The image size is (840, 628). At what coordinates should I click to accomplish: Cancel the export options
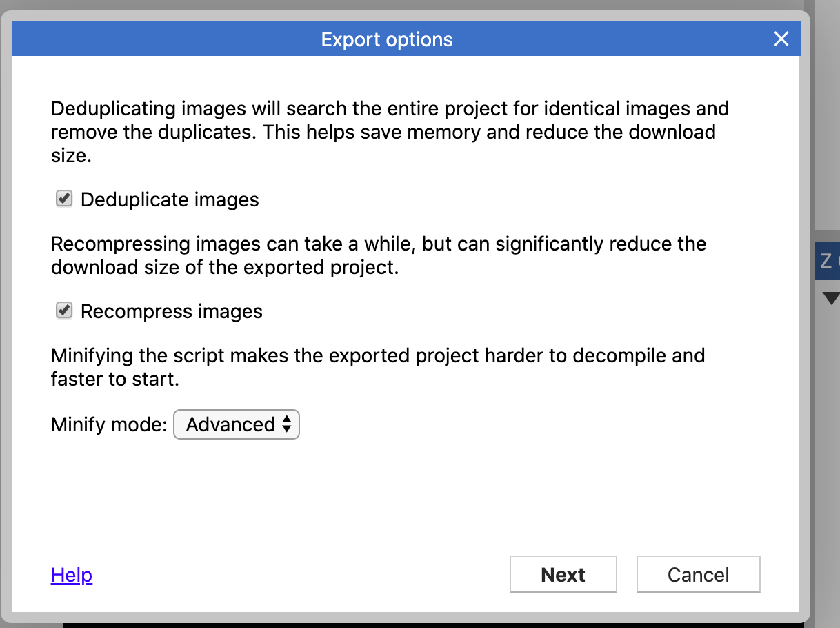[x=698, y=575]
